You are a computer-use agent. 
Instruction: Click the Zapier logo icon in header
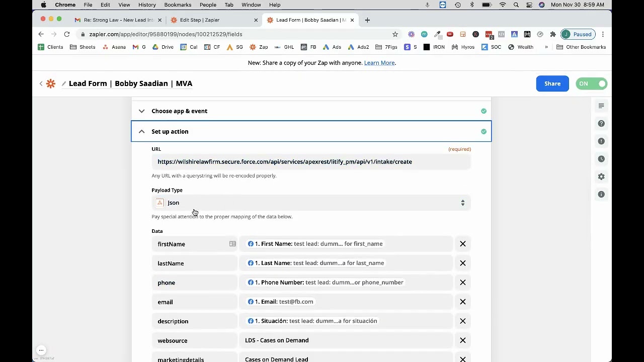[x=51, y=83]
